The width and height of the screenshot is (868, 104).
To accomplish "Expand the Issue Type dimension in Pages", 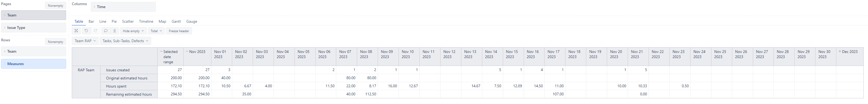I will click(34, 28).
